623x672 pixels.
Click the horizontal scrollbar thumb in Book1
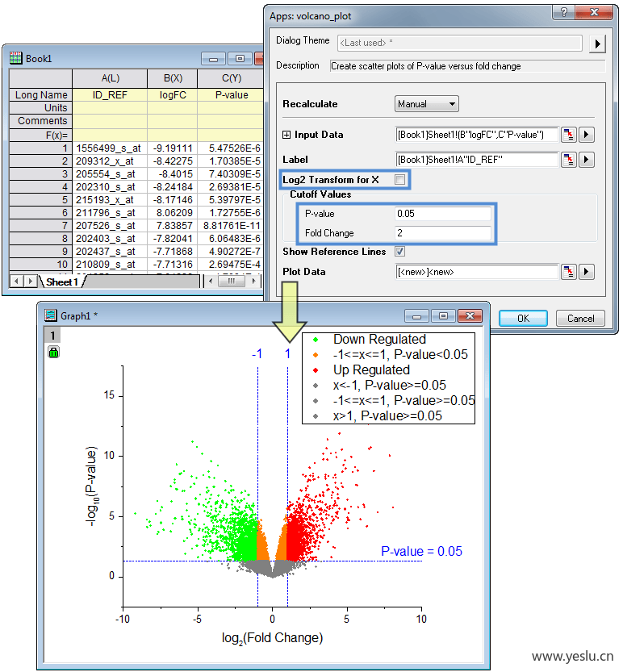click(231, 281)
